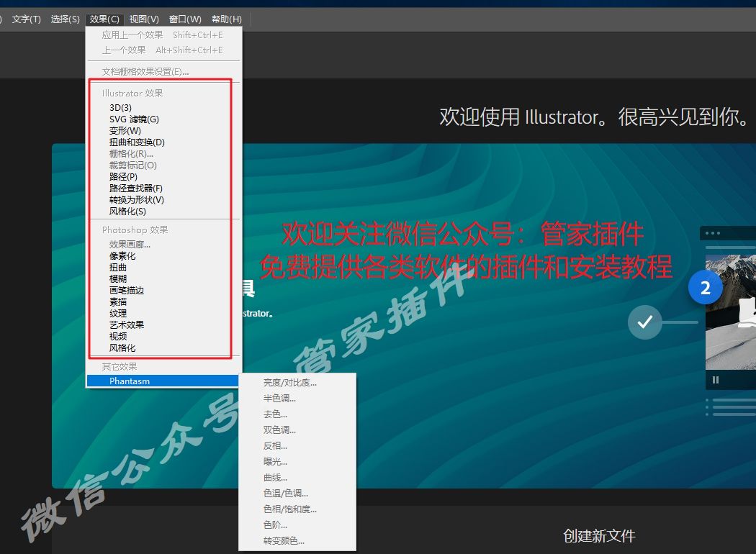This screenshot has height=554, width=756.
Task: Click the checkmark step circle
Action: tap(644, 322)
